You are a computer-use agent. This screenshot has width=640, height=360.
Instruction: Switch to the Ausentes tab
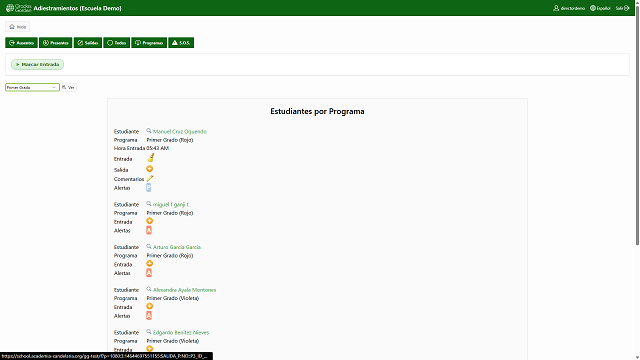click(x=21, y=43)
